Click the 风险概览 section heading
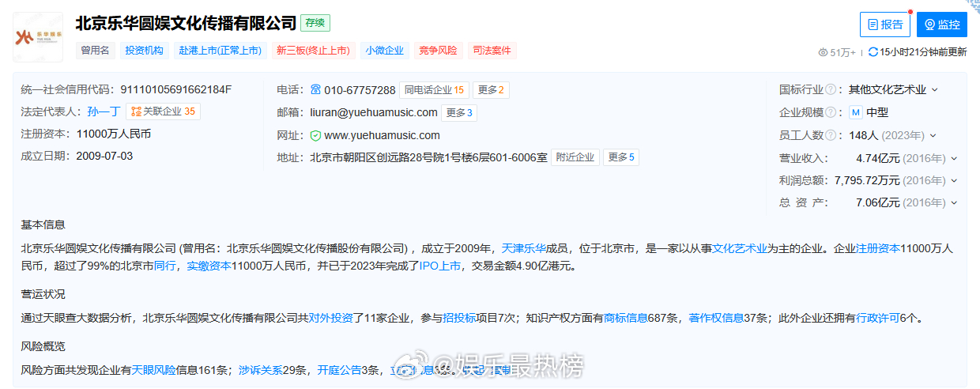 tap(43, 346)
